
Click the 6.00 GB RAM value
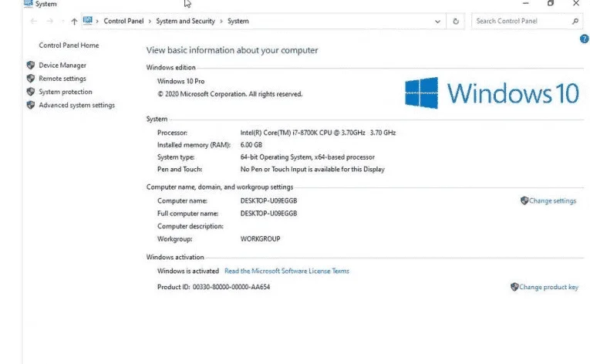point(251,144)
